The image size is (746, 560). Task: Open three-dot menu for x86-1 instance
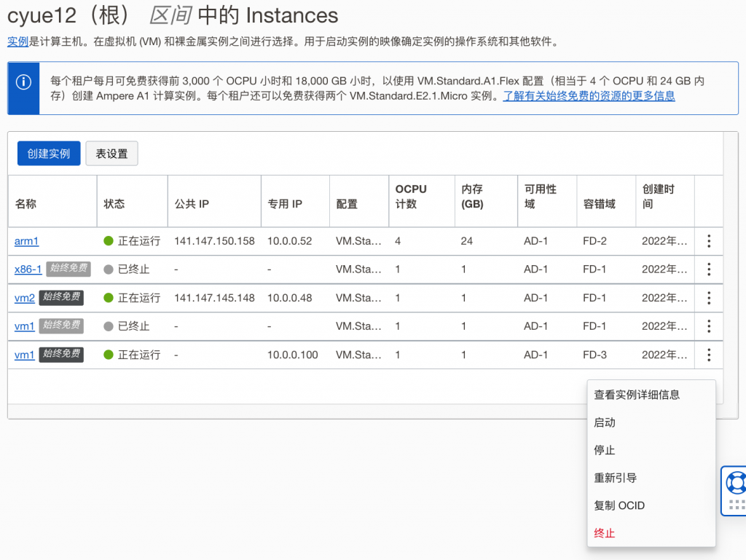coord(709,269)
